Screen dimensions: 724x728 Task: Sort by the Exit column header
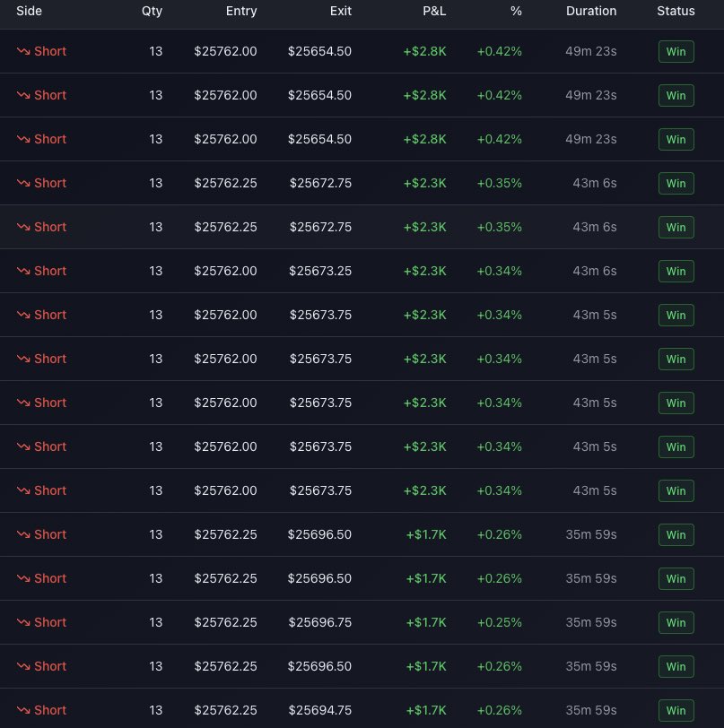[x=341, y=11]
